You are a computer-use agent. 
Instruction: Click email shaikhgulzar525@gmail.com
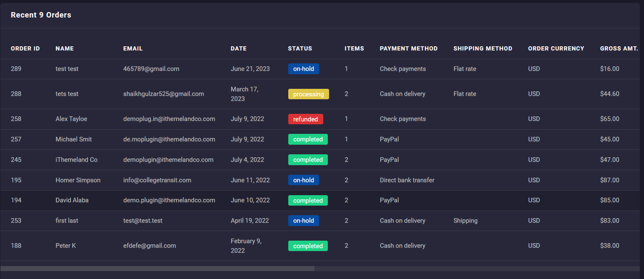click(x=164, y=94)
